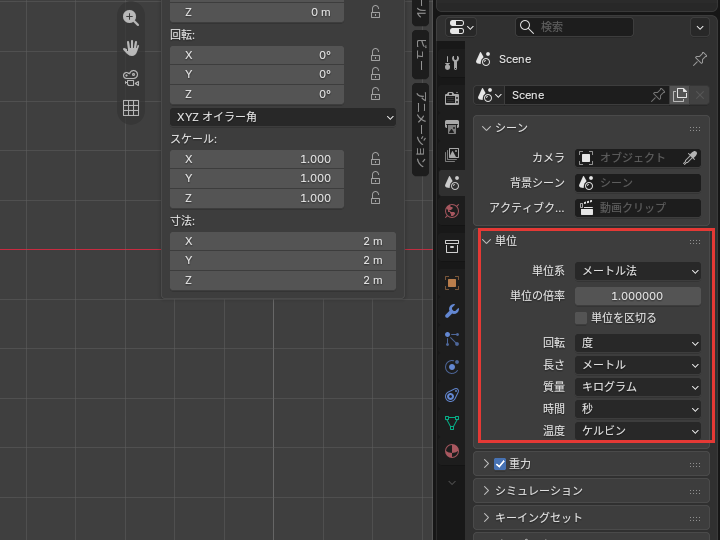This screenshot has height=540, width=720.
Task: Expand more tabs via chevron below Material
Action: 452,483
